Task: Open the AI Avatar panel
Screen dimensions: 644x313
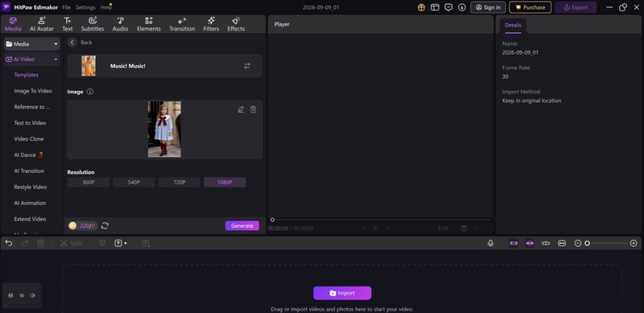Action: coord(42,24)
